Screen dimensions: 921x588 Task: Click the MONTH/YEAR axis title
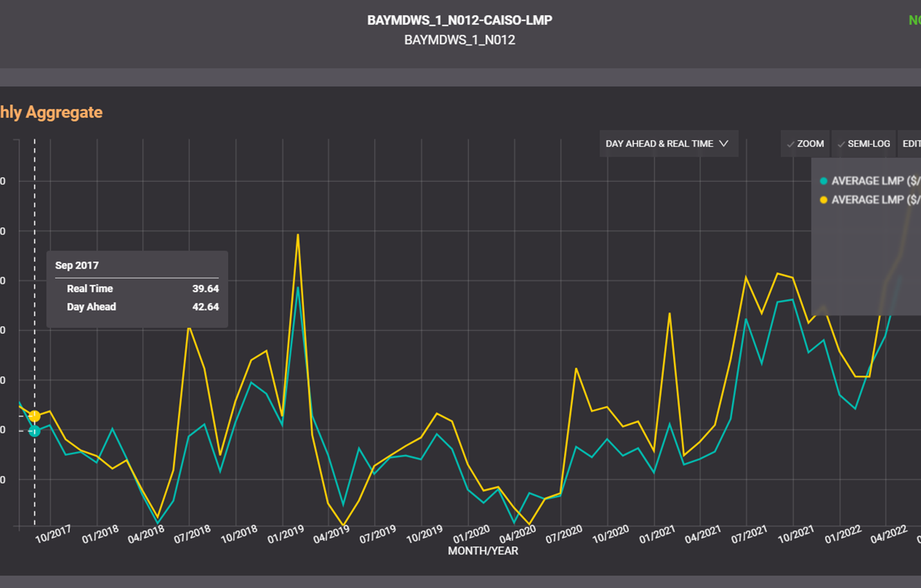click(483, 551)
